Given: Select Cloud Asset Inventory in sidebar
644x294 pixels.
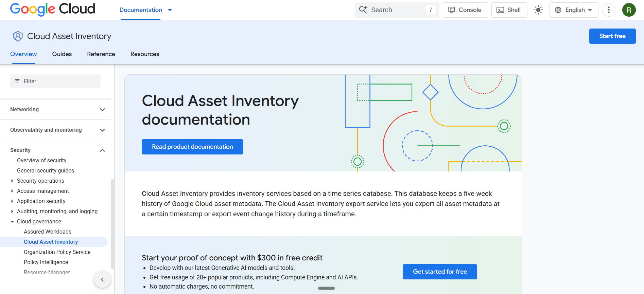Looking at the screenshot, I should point(51,242).
